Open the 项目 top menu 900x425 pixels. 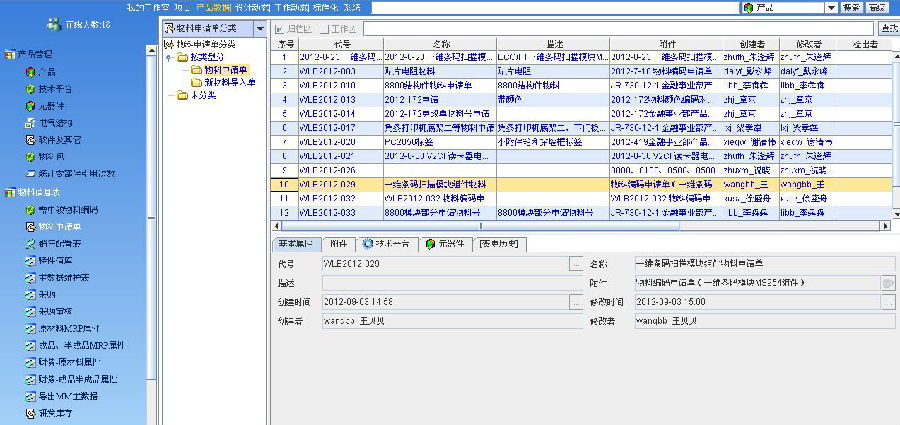click(183, 7)
